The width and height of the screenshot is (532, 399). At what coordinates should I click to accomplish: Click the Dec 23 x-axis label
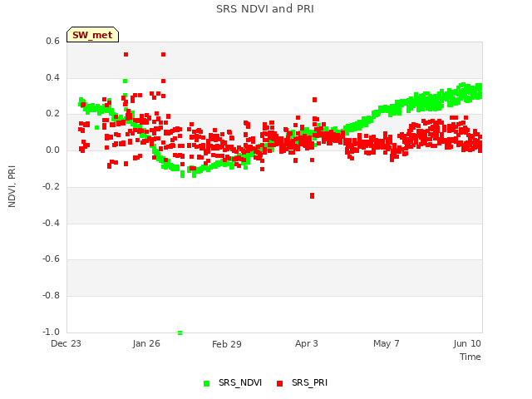pyautogui.click(x=66, y=343)
